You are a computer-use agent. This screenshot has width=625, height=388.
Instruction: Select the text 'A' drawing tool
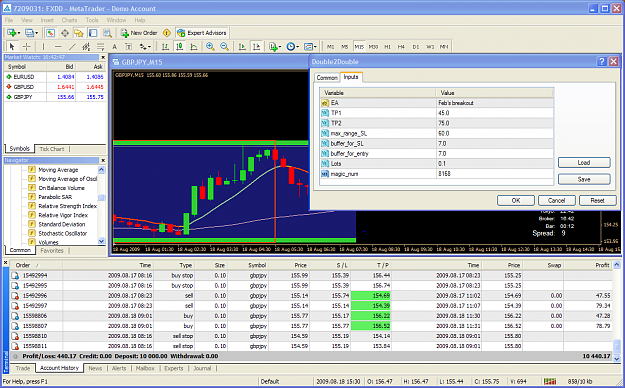click(114, 47)
